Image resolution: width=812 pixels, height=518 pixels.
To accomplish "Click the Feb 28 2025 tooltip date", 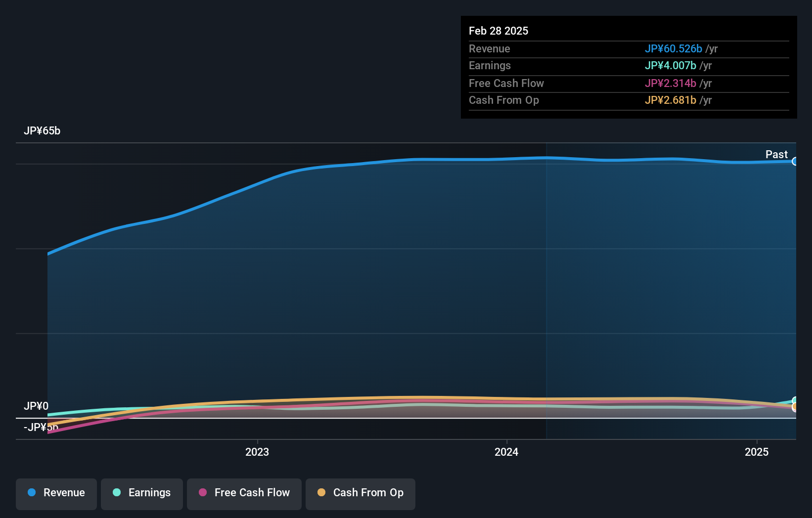I will pos(498,31).
